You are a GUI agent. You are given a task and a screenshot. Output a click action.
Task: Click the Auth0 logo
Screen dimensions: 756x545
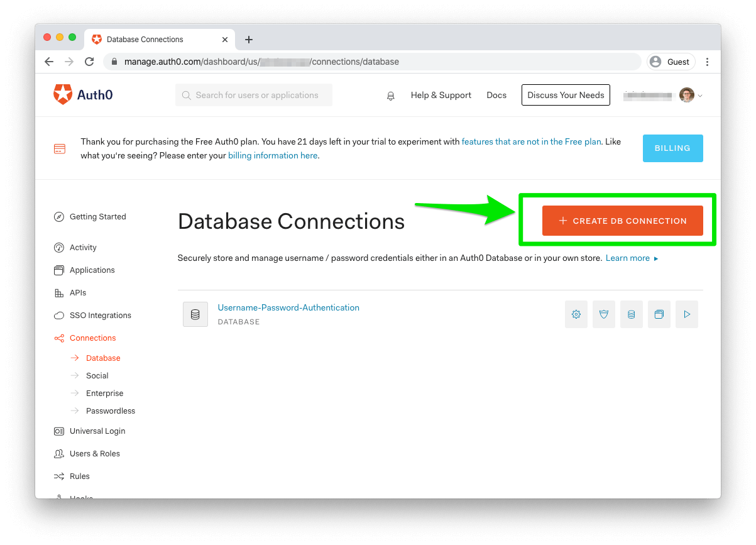click(x=83, y=95)
